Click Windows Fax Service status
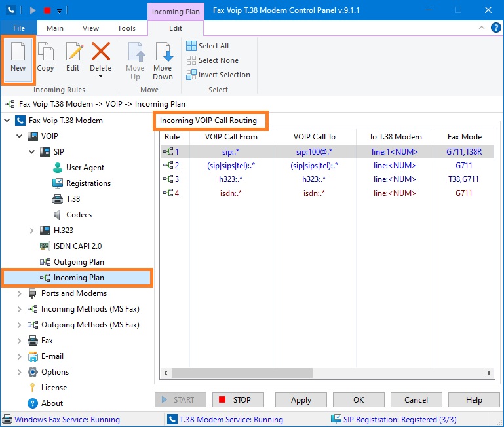 61,420
